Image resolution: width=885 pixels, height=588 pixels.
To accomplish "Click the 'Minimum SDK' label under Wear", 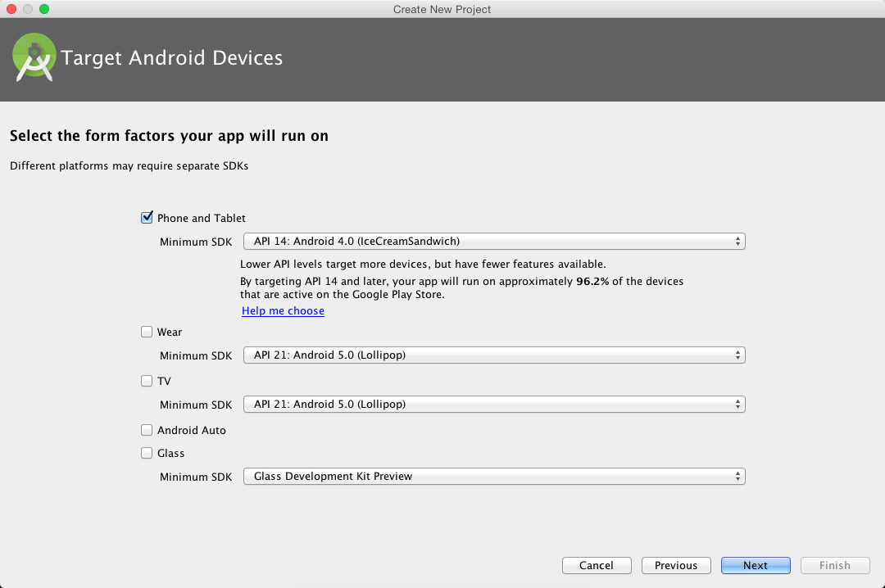I will (x=196, y=355).
